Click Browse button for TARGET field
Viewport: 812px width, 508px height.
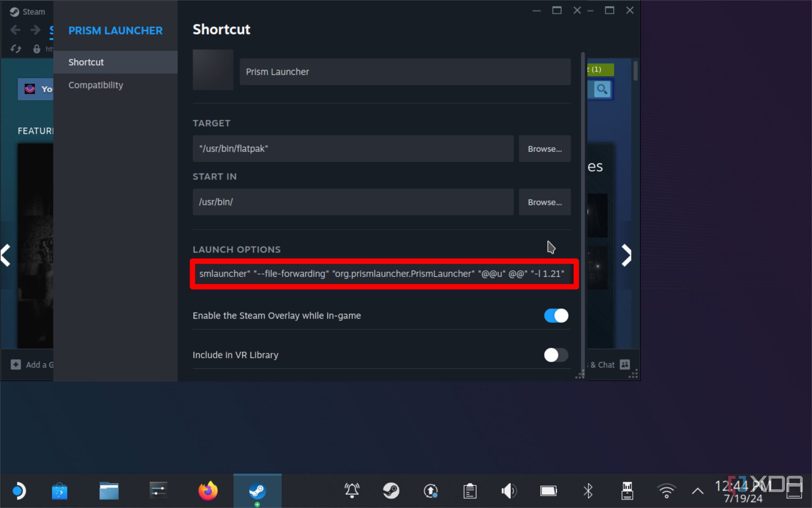(x=544, y=149)
